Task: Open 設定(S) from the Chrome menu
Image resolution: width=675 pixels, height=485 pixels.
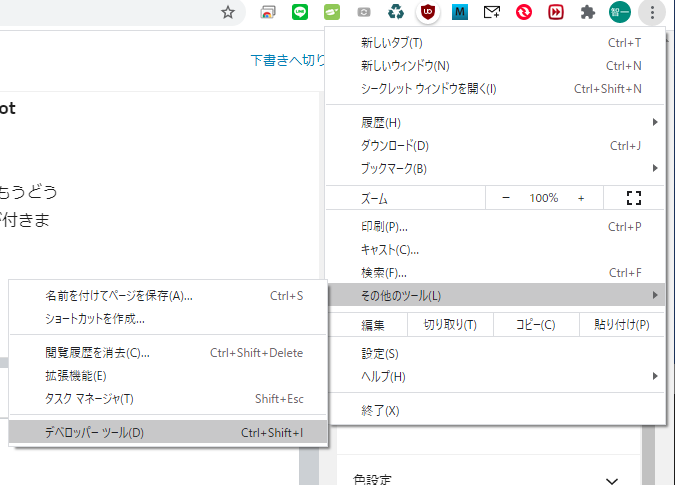Action: click(x=380, y=353)
